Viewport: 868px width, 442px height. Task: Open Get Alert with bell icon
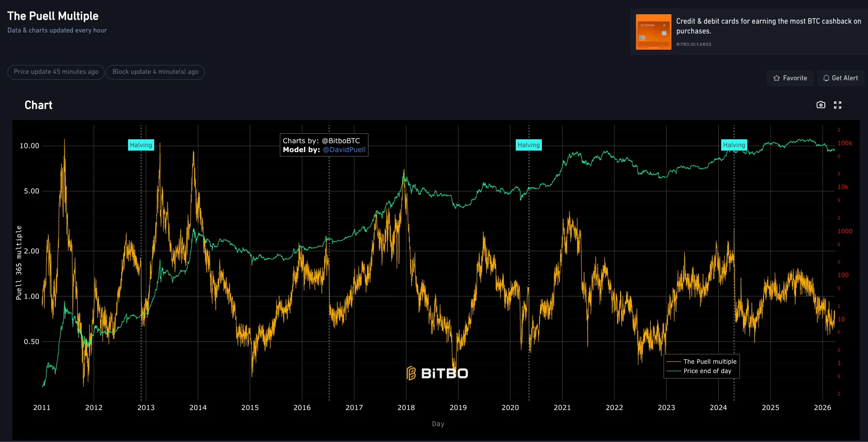tap(840, 78)
